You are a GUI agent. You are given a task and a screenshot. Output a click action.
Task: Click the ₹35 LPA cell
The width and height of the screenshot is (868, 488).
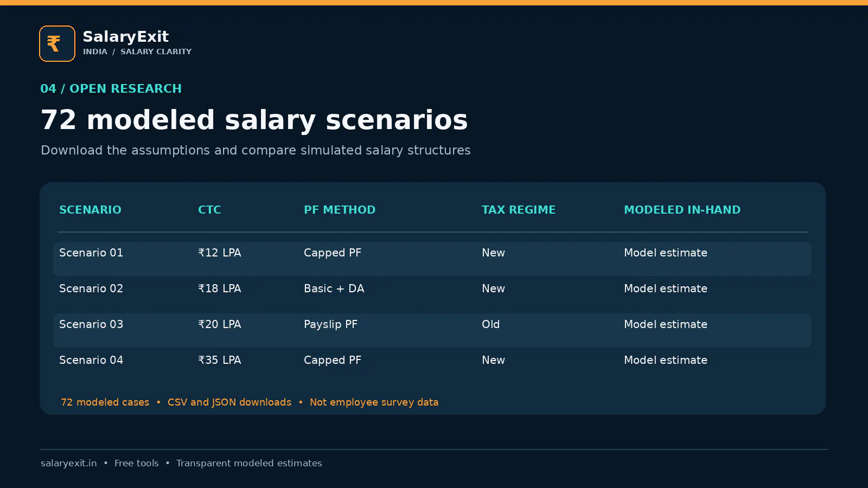(x=220, y=360)
